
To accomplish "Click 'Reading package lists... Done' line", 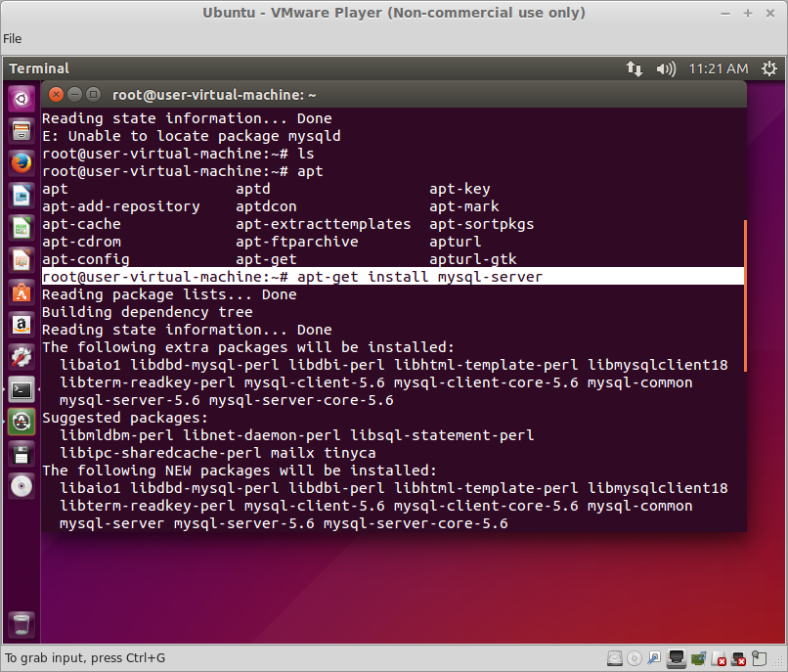I will pyautogui.click(x=169, y=294).
